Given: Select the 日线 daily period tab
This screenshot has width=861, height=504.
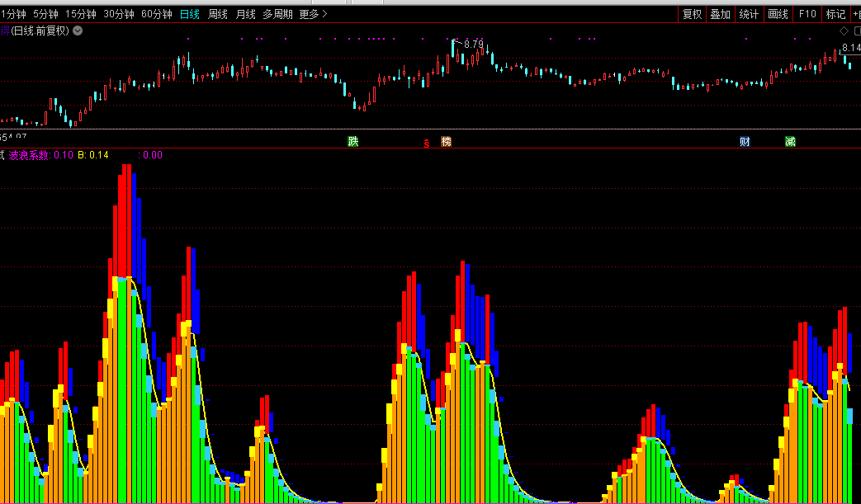Looking at the screenshot, I should [190, 14].
